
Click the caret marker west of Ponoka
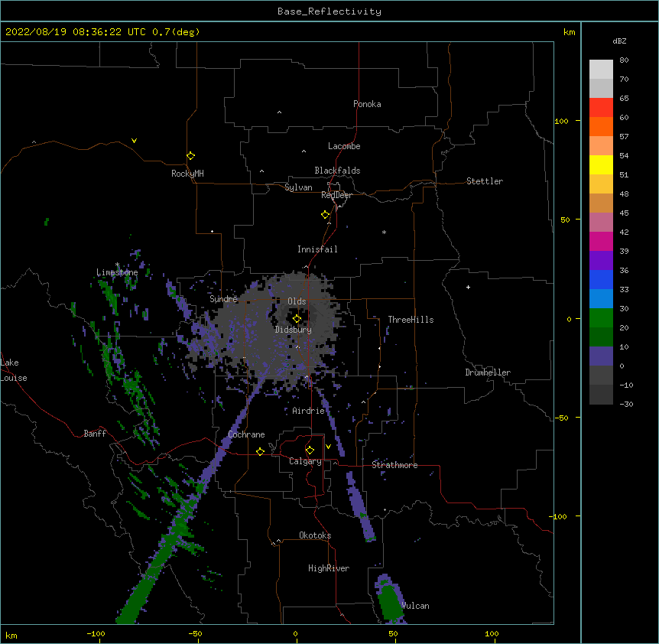click(280, 112)
